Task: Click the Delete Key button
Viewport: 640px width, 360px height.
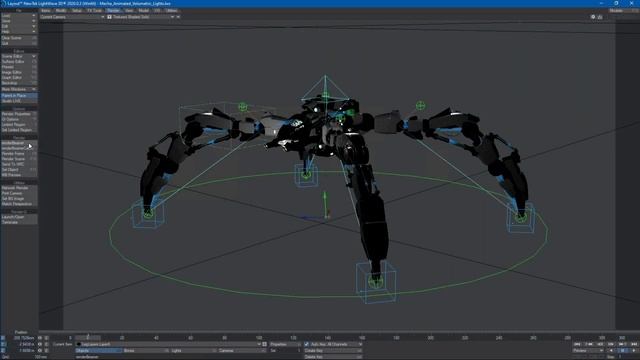Action: pyautogui.click(x=333, y=357)
